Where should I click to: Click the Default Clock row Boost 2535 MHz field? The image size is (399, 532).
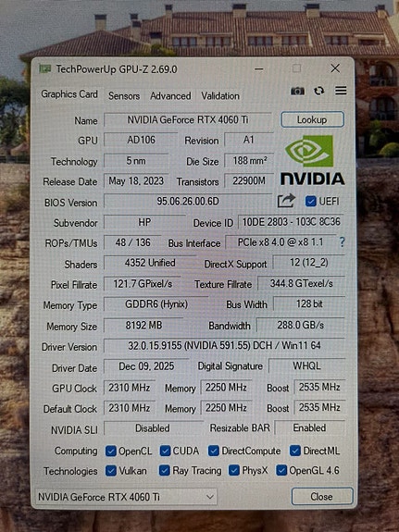319,407
